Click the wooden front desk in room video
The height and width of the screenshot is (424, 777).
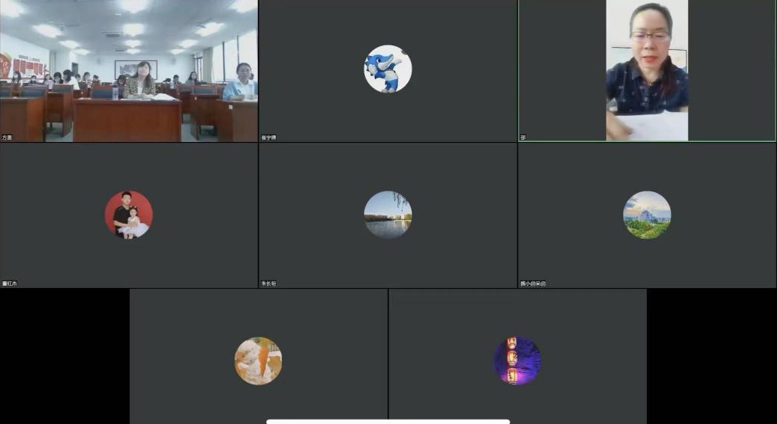(127, 119)
